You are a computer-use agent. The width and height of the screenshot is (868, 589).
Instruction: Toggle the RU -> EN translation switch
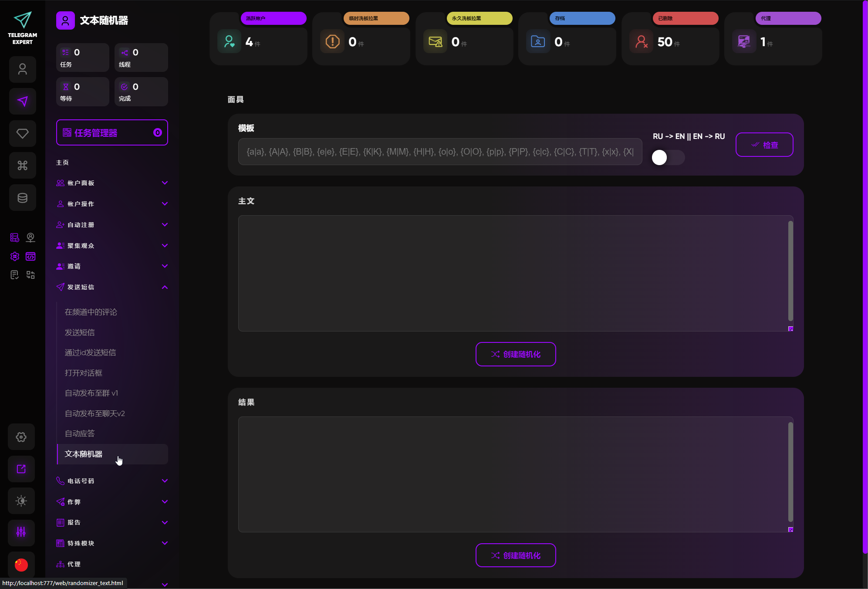click(668, 157)
